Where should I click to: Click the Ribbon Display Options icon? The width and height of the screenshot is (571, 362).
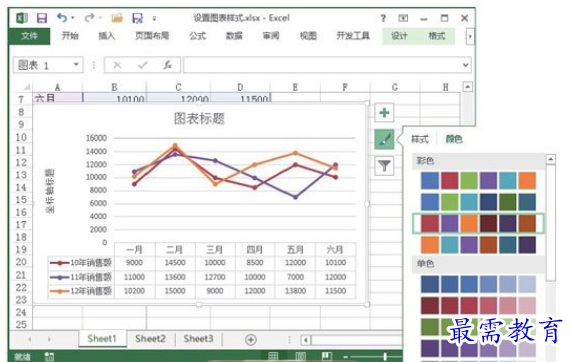coord(403,18)
